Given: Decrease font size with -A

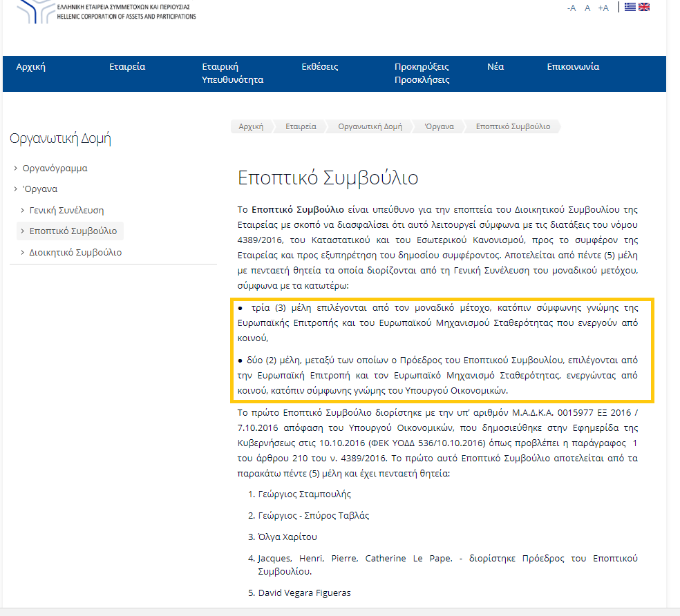Looking at the screenshot, I should [572, 8].
